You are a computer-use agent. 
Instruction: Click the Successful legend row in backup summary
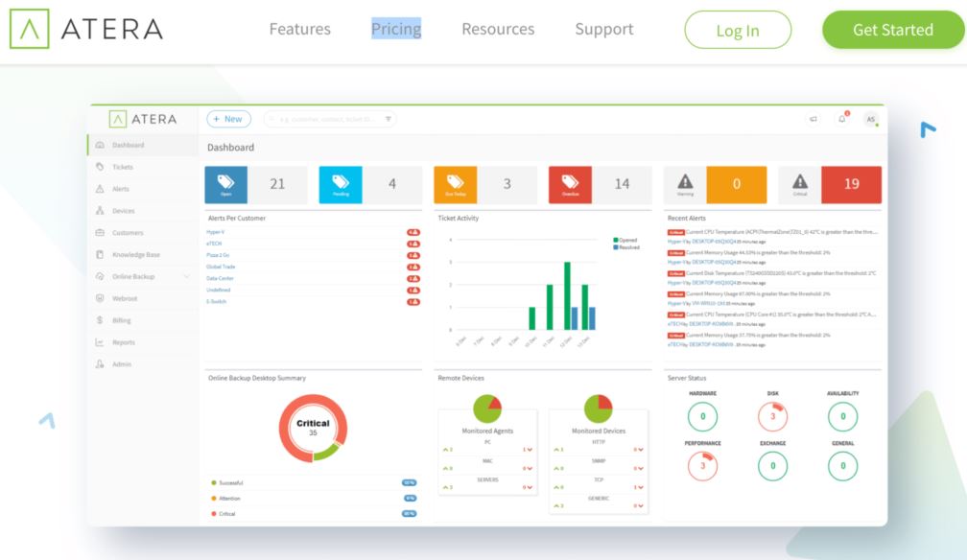coord(314,483)
